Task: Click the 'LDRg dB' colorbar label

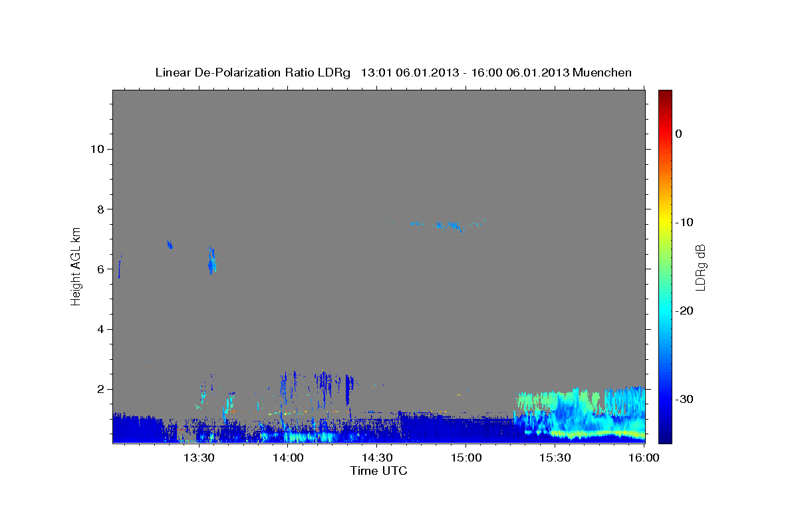Action: coord(700,267)
